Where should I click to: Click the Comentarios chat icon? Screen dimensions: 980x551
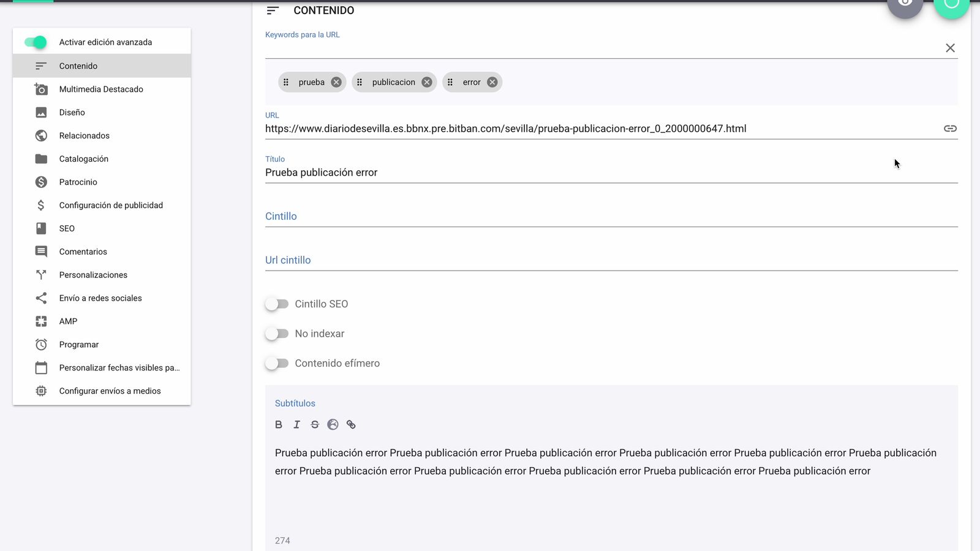tap(41, 252)
